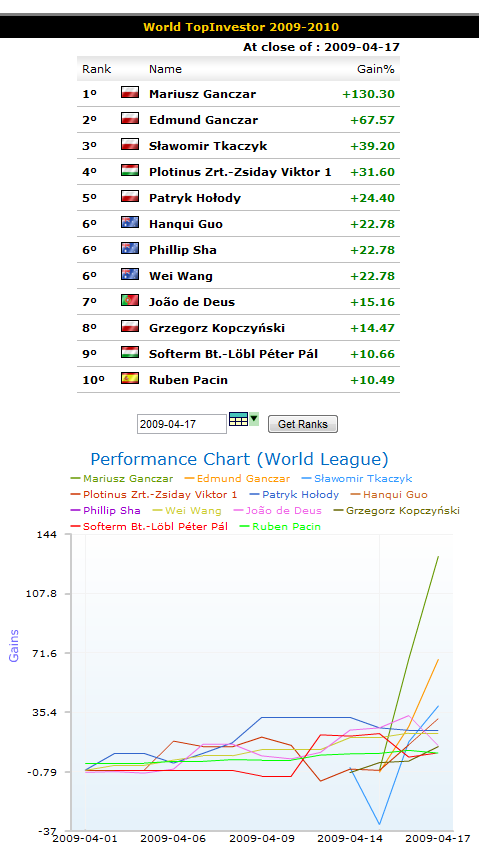The height and width of the screenshot is (855, 479).
Task: Toggle Plotinus Zrt.-Zsiday Viktor 1 legend entry
Action: click(154, 495)
